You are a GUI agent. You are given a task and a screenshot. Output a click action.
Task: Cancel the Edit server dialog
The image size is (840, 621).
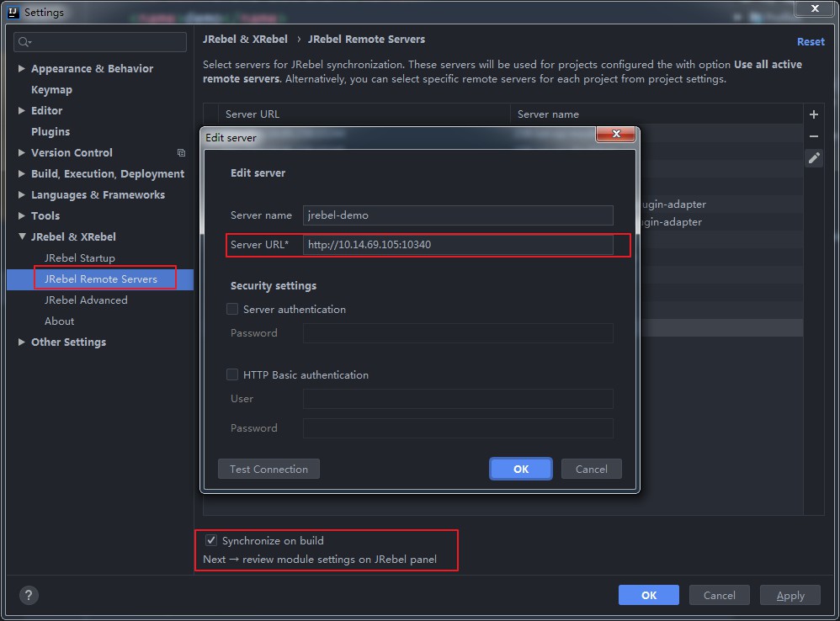tap(592, 469)
